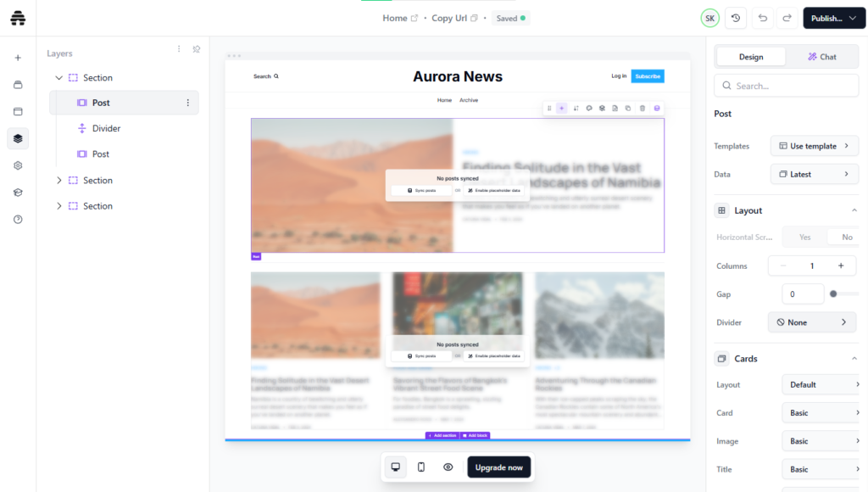Click the purple sparkle AI icon in block toolbar
The image size is (868, 492).
click(561, 108)
